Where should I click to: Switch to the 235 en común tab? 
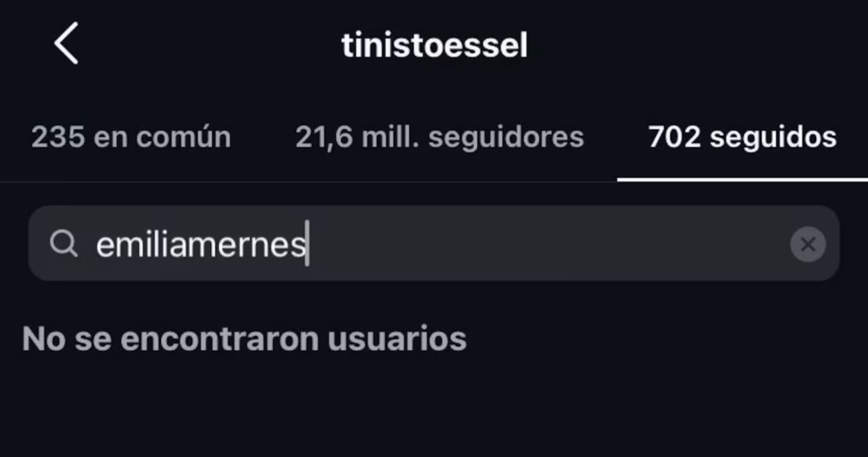point(131,137)
